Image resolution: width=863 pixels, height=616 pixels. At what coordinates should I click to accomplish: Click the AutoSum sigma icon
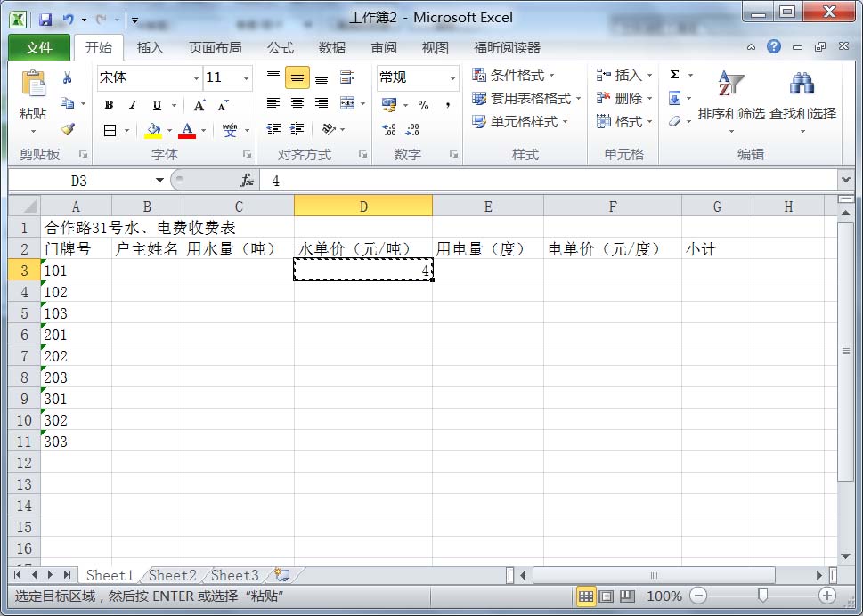click(x=674, y=76)
